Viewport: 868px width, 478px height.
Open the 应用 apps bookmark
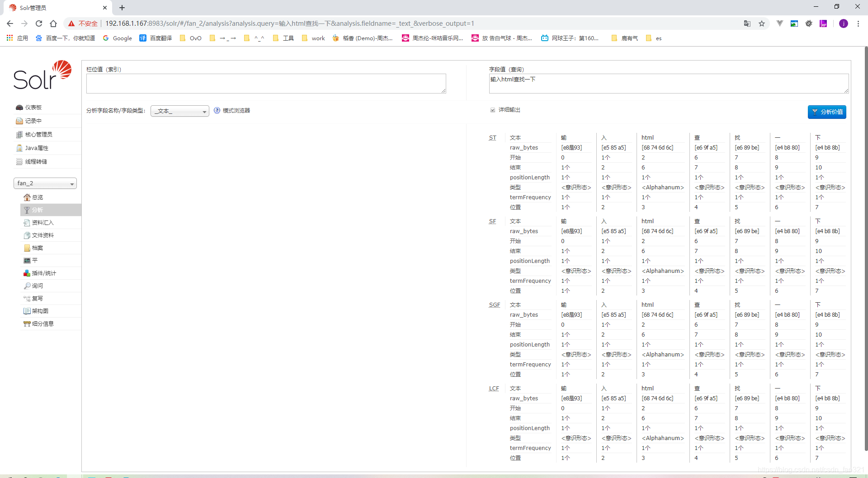[17, 38]
